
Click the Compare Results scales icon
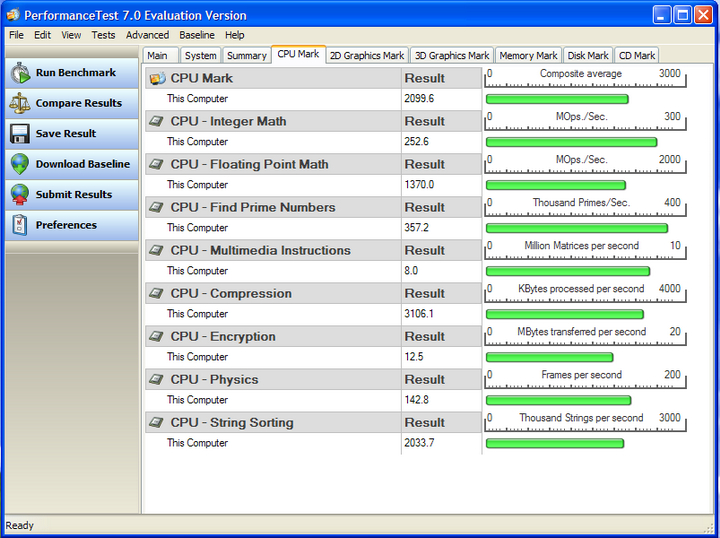20,103
